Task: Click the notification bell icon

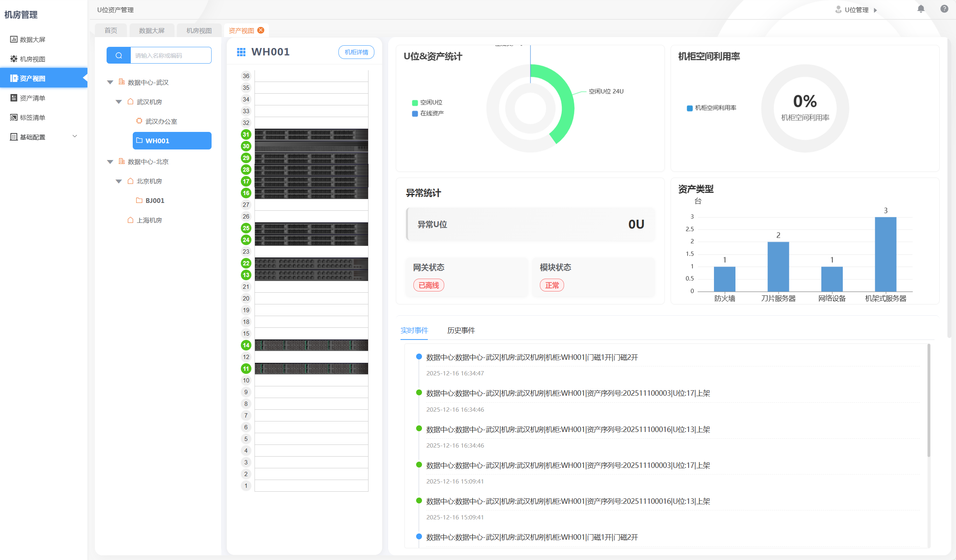Action: pos(920,9)
